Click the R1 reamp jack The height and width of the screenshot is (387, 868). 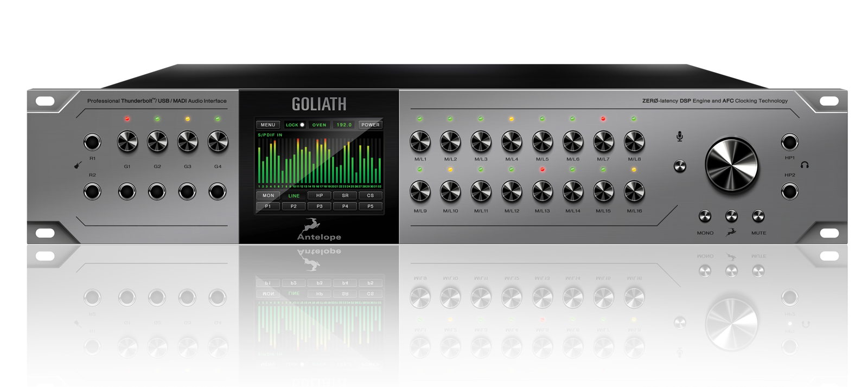pos(92,142)
